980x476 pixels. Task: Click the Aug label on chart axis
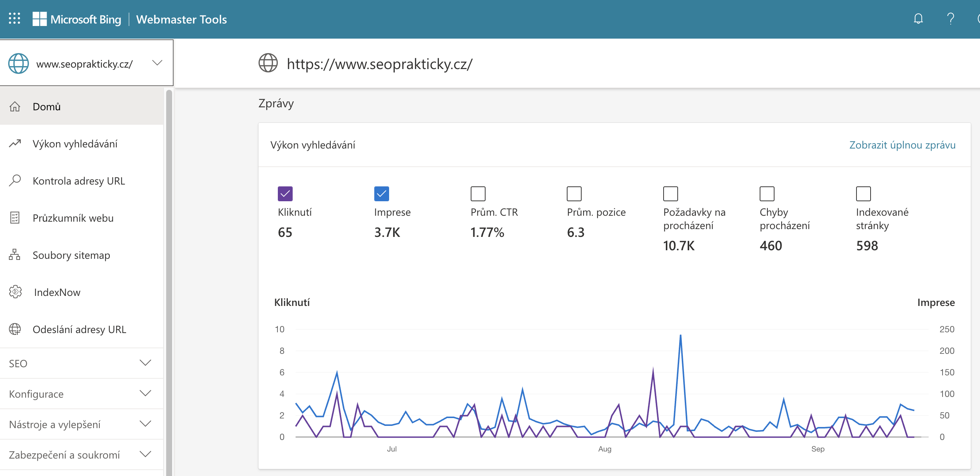[x=605, y=449]
